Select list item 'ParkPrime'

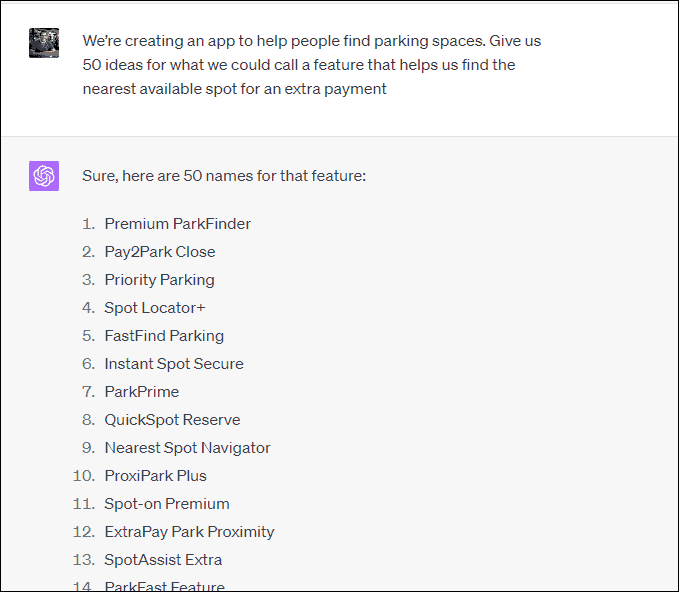142,391
